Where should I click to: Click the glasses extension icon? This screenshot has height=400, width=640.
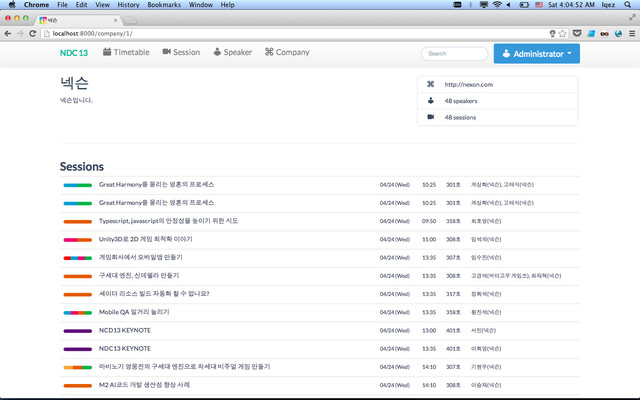coord(604,34)
